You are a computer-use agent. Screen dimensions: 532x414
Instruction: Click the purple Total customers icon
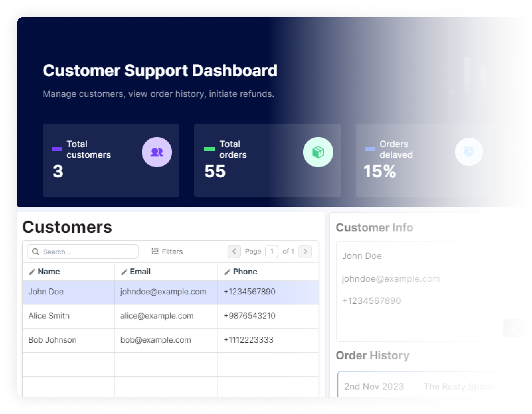157,152
